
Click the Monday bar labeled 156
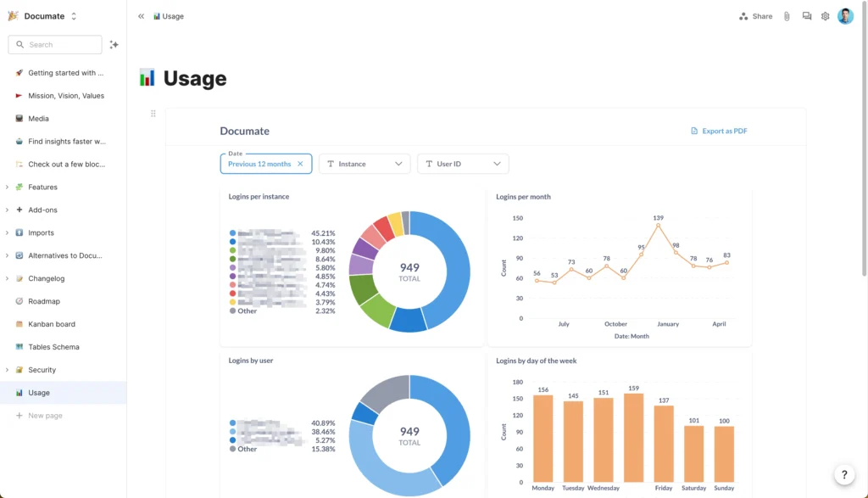[543, 438]
